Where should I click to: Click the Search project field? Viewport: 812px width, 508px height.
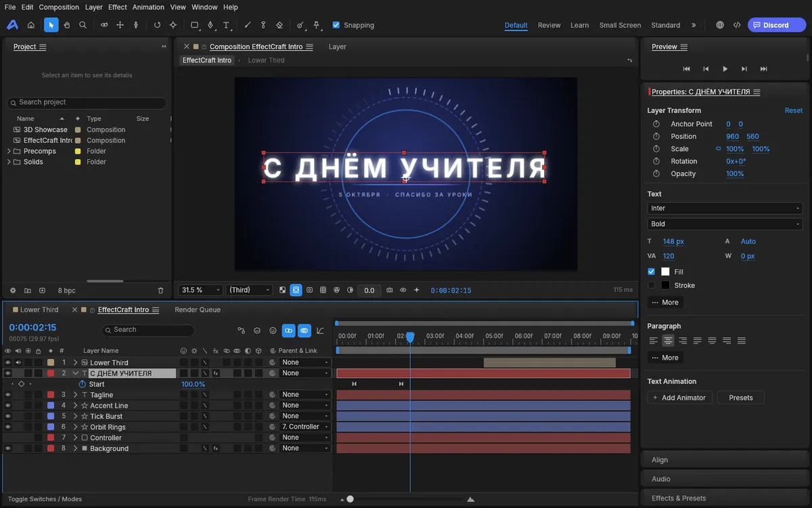point(87,102)
